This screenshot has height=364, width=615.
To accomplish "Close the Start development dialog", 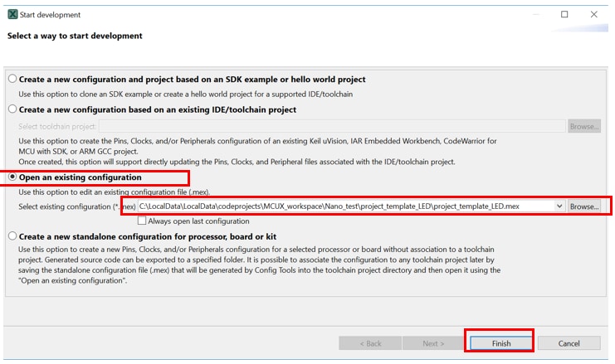I will [x=594, y=14].
